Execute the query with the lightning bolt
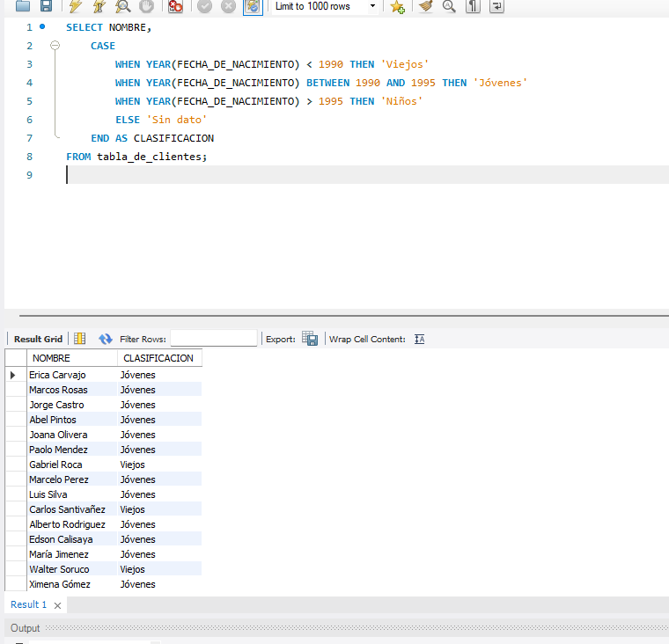Image resolution: width=669 pixels, height=644 pixels. pyautogui.click(x=76, y=6)
